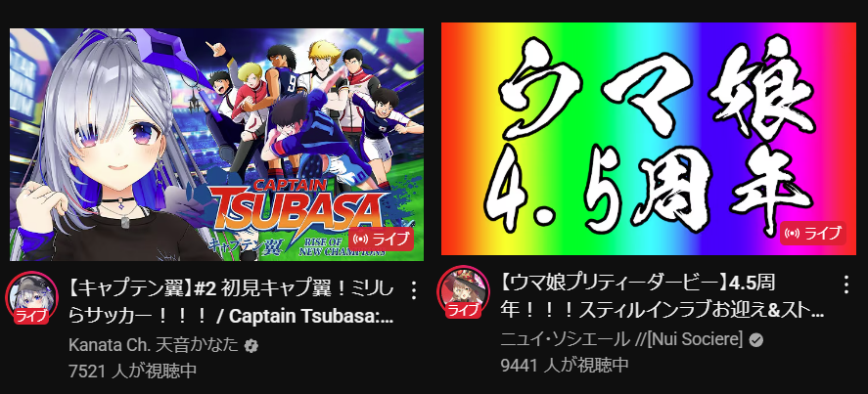Click the verified checkmark beside [Nui Sociere]
The image size is (868, 394).
point(756,340)
